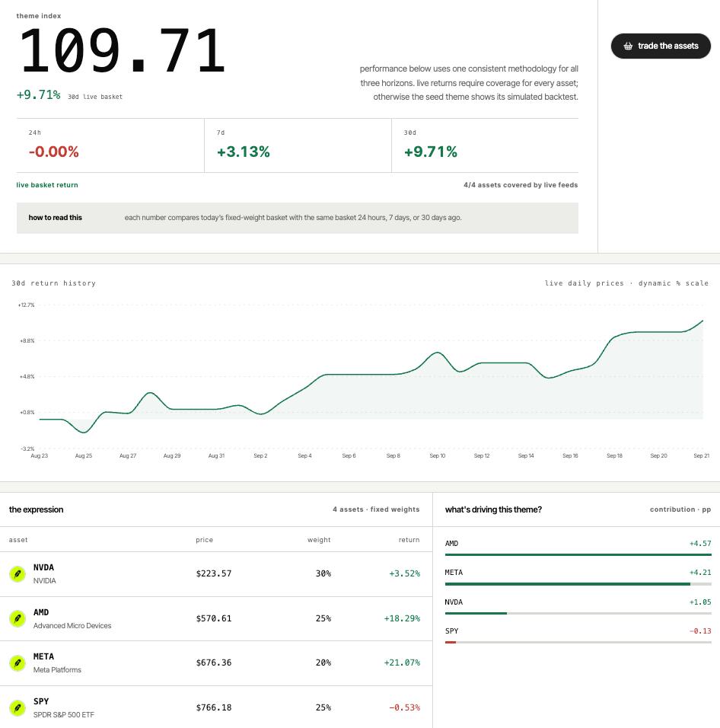
Task: Click the what's driving this theme heading
Action: (493, 509)
